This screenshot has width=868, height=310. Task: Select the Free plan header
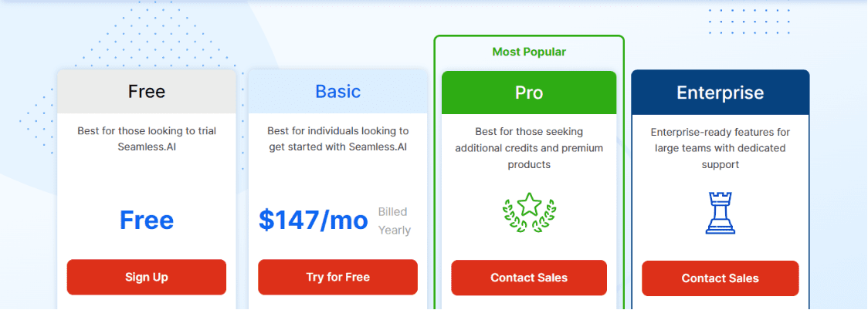pyautogui.click(x=147, y=92)
